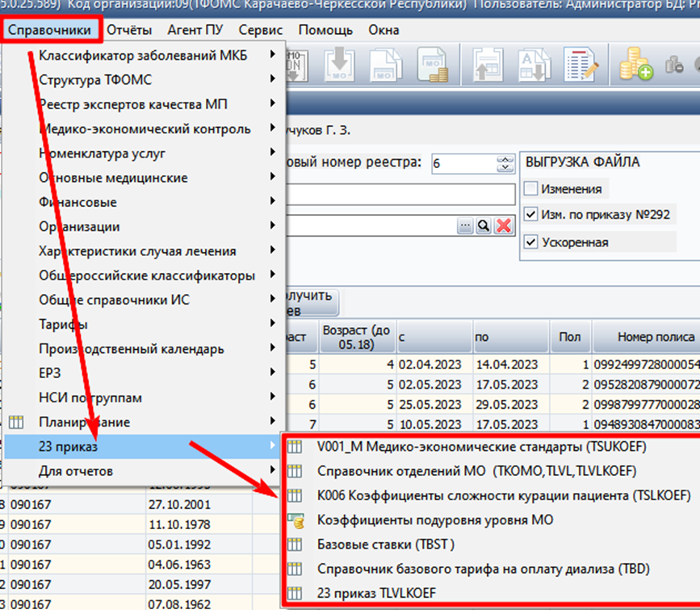Click the coins icon beside Коэффициенты подуровня уровня МО

[296, 520]
